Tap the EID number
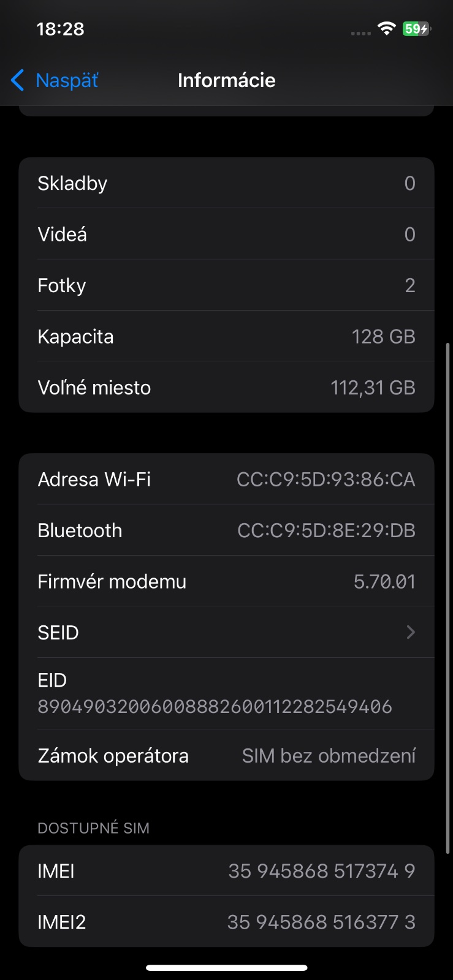The height and width of the screenshot is (980, 453). (215, 706)
